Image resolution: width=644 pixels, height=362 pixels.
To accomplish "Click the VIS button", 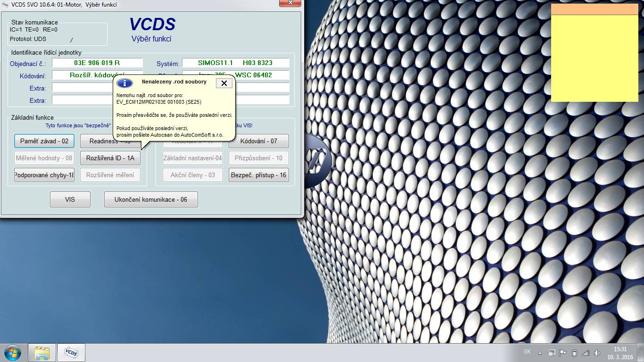I will pyautogui.click(x=70, y=199).
